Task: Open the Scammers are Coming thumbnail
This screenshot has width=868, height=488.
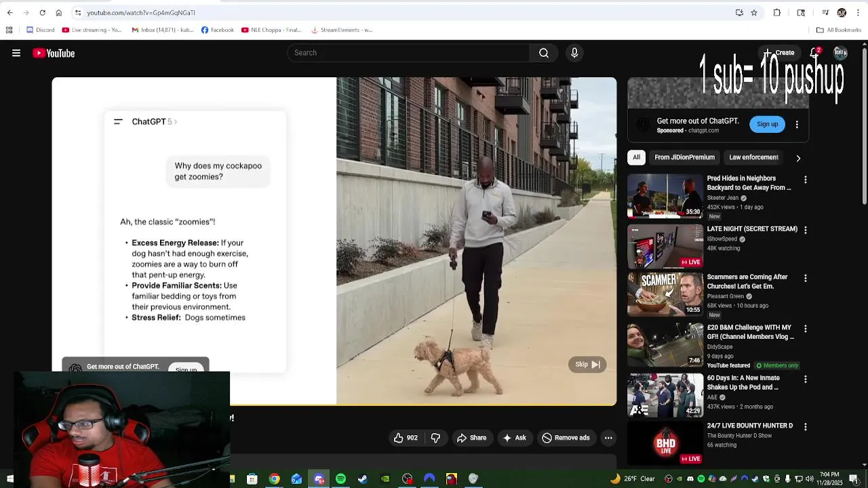Action: tap(665, 295)
